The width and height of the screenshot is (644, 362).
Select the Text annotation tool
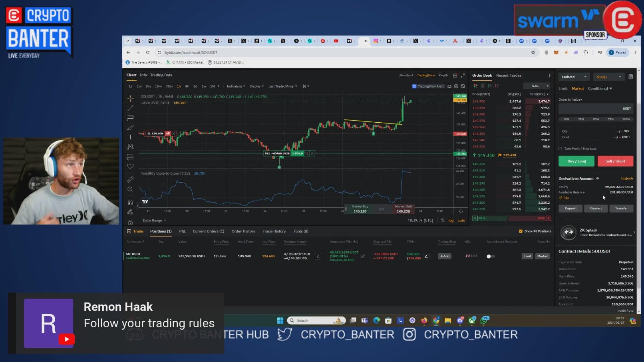(130, 137)
